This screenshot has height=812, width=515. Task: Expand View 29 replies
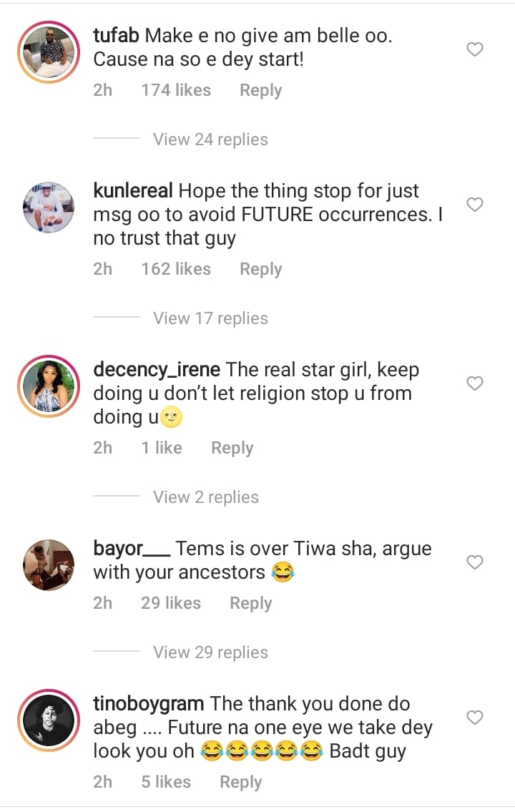210,652
